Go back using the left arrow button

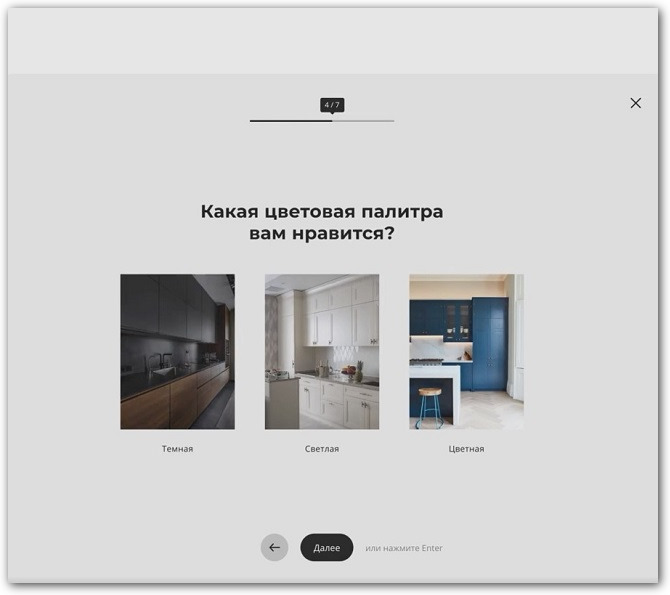[x=274, y=547]
